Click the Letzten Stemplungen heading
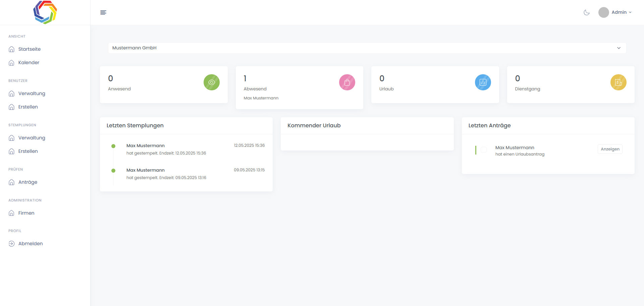The height and width of the screenshot is (306, 644). click(135, 126)
